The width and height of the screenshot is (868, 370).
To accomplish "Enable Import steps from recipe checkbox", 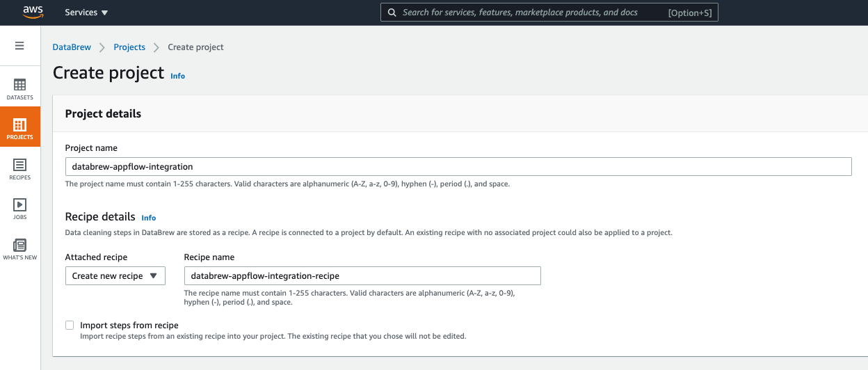I will (70, 325).
